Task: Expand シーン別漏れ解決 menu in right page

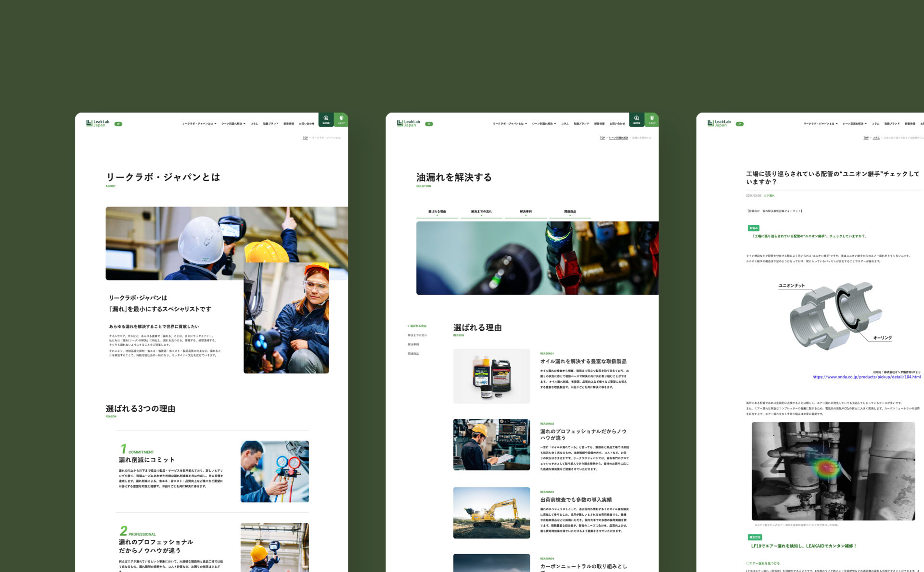Action: pyautogui.click(x=855, y=124)
